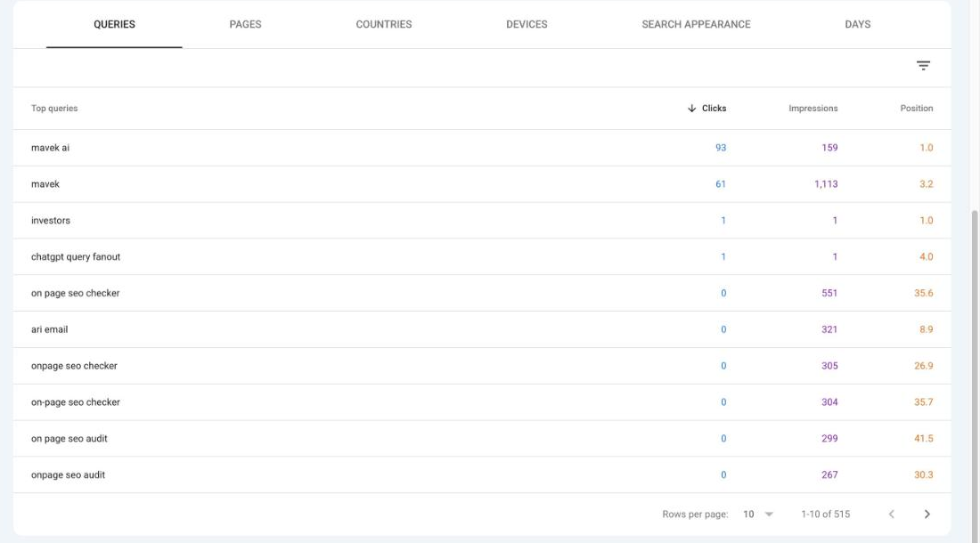
Task: Click the 1,113 impressions value
Action: (x=826, y=184)
